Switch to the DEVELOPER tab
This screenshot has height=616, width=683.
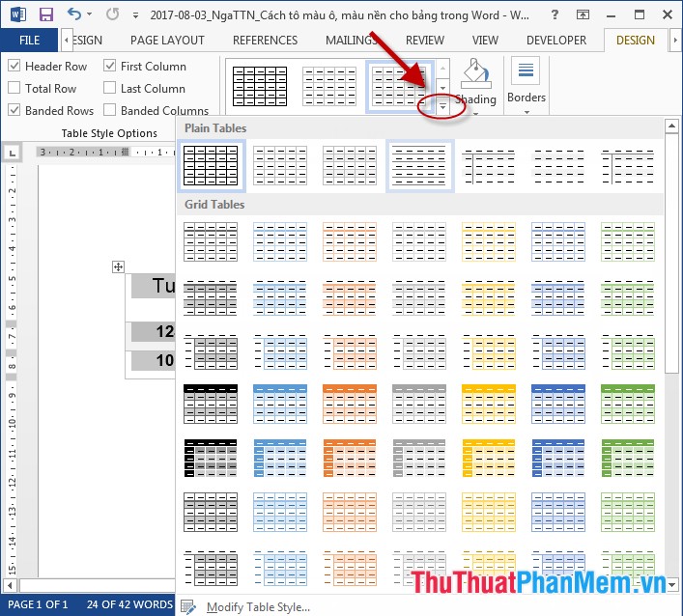(556, 41)
